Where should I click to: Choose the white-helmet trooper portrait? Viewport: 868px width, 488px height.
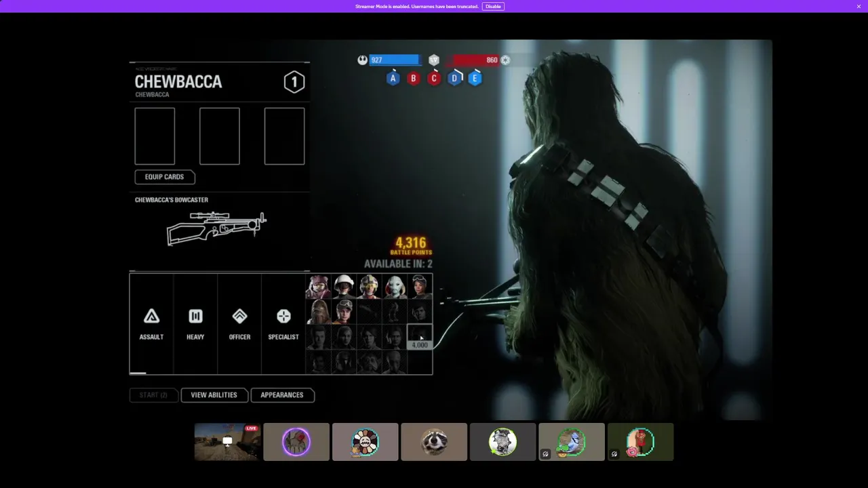tap(344, 287)
